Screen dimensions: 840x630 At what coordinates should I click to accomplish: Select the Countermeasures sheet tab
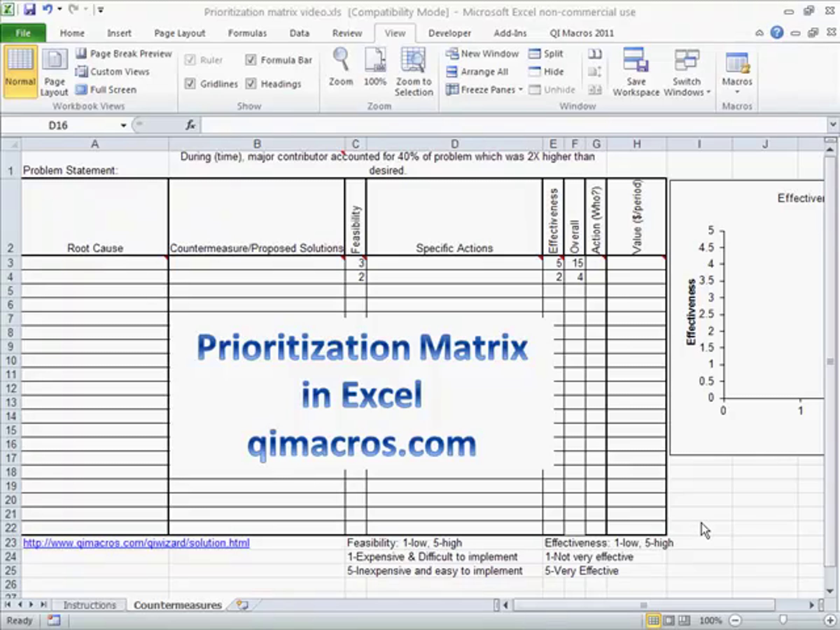point(178,605)
